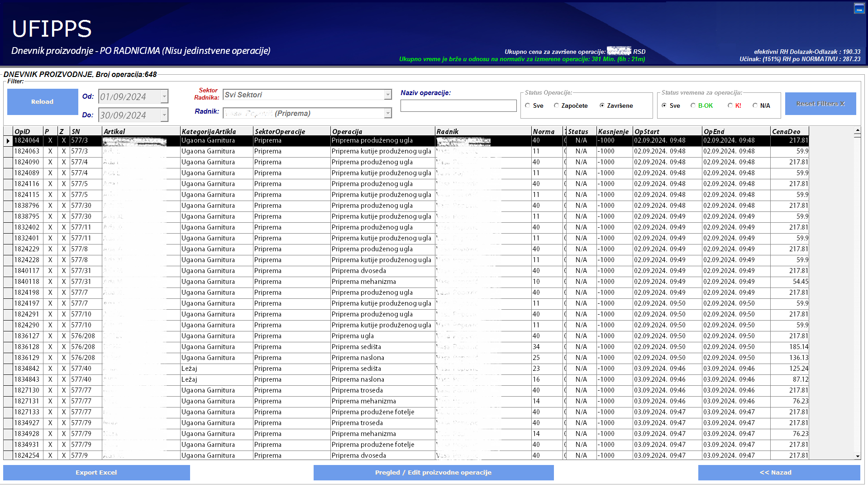Open the Do date picker dropdown
This screenshot has width=868, height=489.
(x=164, y=115)
